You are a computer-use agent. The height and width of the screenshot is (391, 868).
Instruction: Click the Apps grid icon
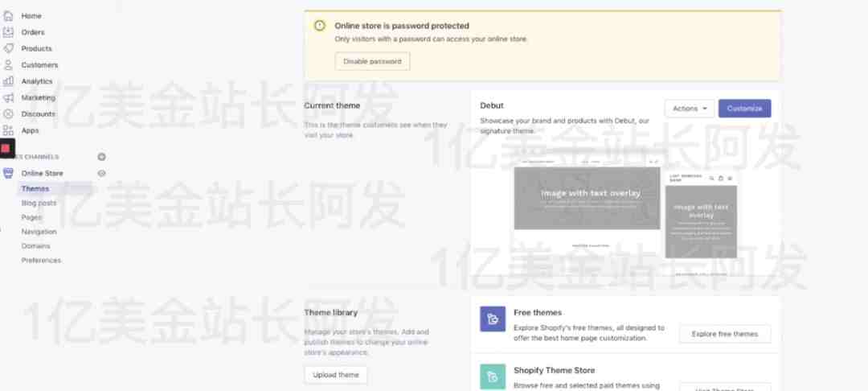[8, 130]
